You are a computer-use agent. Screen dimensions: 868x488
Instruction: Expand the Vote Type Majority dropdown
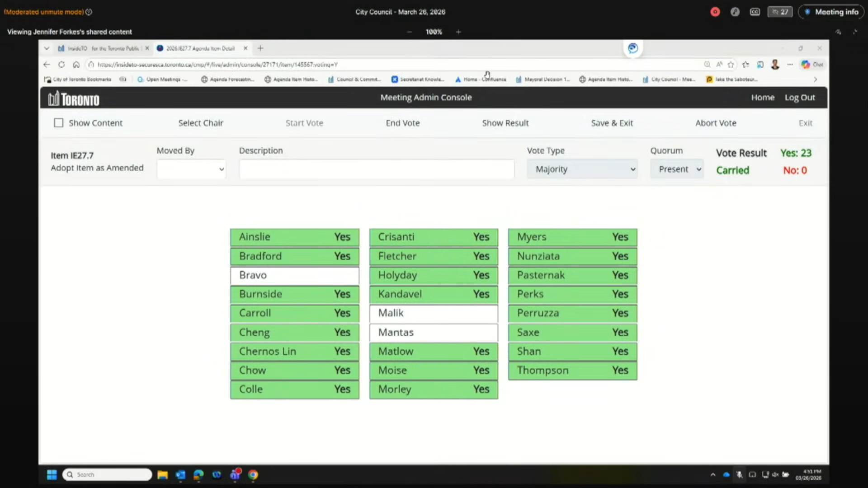[582, 169]
